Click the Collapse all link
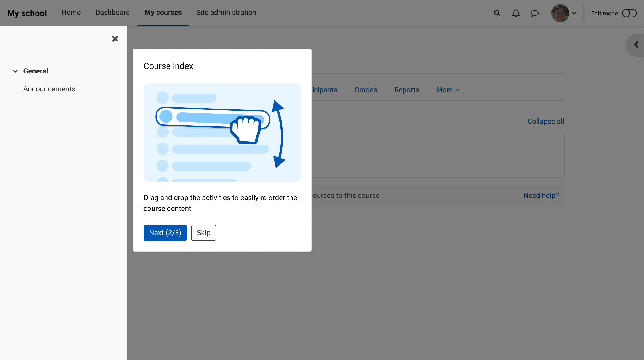The image size is (644, 360). pos(546,121)
